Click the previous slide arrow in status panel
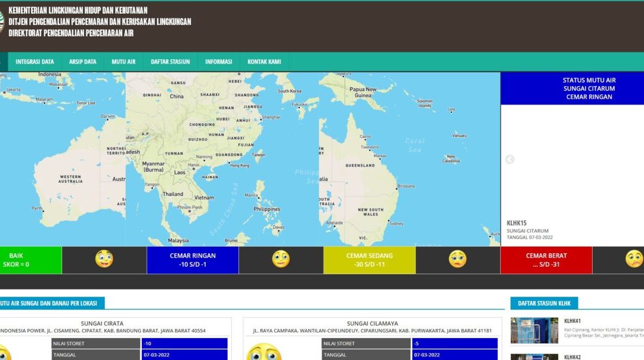Image resolution: width=644 pixels, height=360 pixels. (x=510, y=159)
